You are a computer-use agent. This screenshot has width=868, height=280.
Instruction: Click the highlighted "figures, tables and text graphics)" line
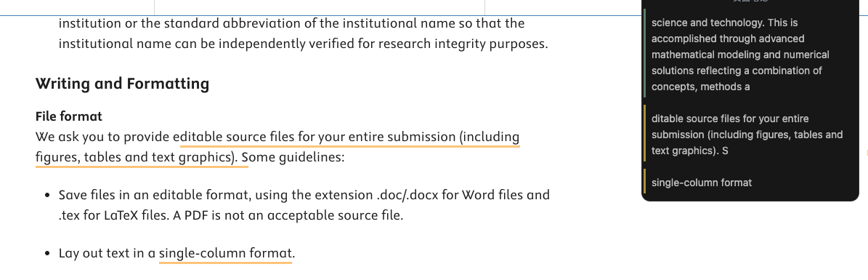pyautogui.click(x=137, y=158)
